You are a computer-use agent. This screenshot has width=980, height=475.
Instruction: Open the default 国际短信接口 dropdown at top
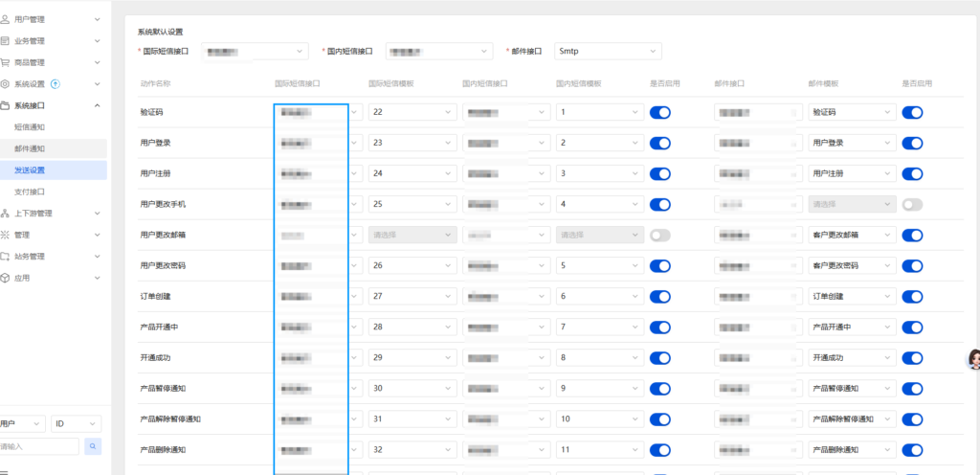(255, 52)
